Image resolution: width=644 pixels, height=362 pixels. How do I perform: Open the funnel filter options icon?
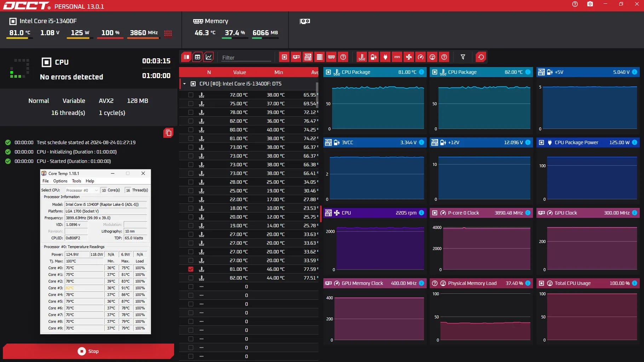coord(462,57)
